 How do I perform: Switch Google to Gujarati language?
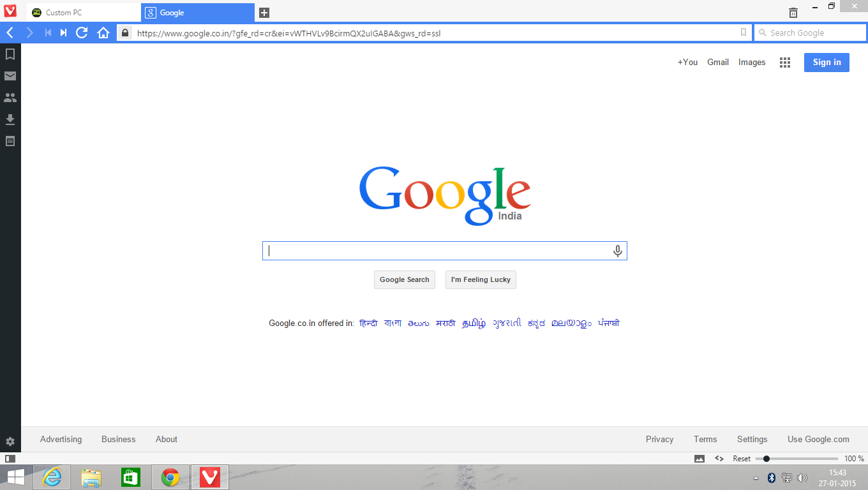507,323
